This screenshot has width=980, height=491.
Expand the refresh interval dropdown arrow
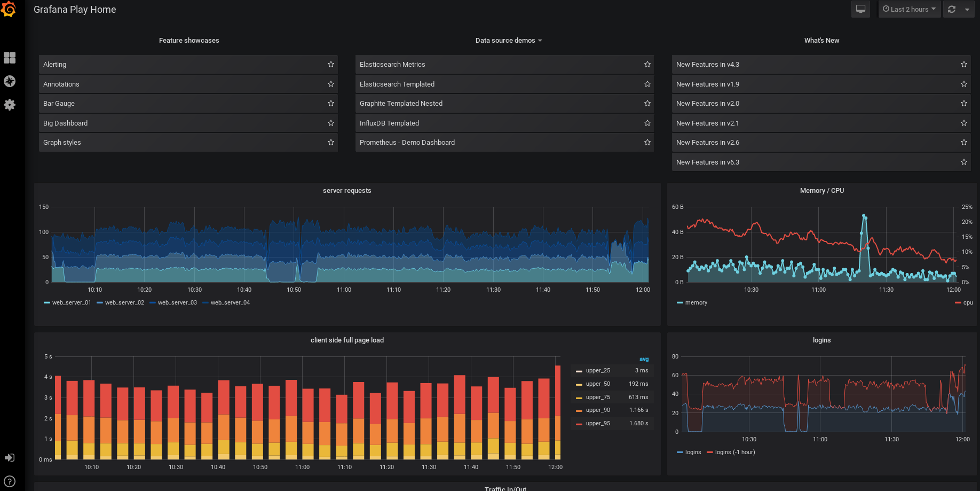click(x=967, y=9)
